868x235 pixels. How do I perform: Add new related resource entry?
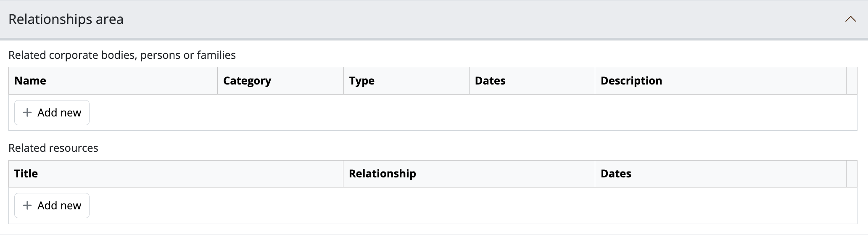[52, 206]
